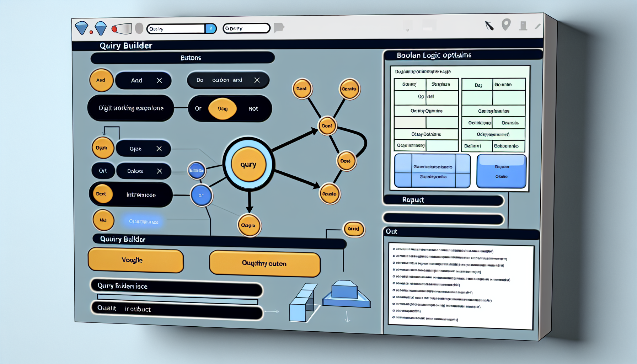Click the pencil edit icon at toolbar end
Screen dimensions: 637x364
537,26
